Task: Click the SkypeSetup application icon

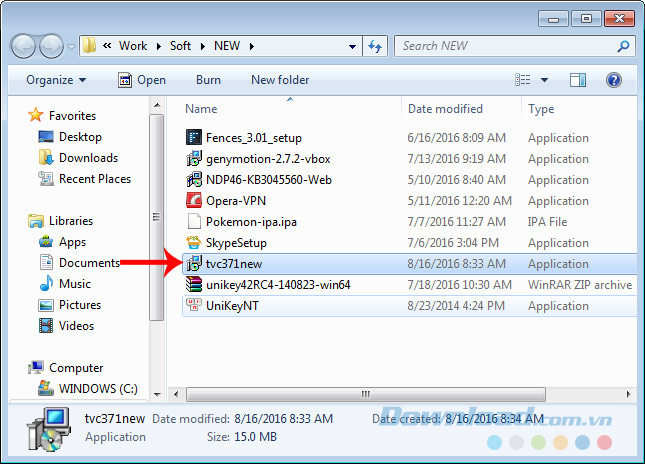Action: [x=194, y=242]
